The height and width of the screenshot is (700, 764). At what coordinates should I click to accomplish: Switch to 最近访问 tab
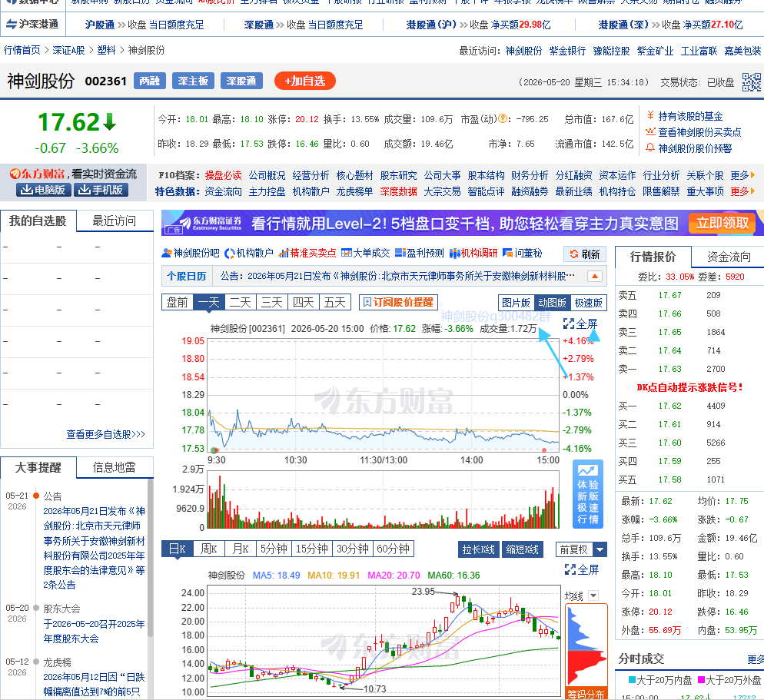[115, 221]
